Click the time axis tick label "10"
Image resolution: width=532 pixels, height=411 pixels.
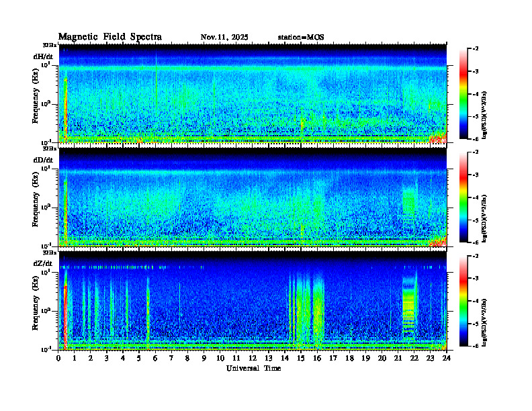coord(220,358)
